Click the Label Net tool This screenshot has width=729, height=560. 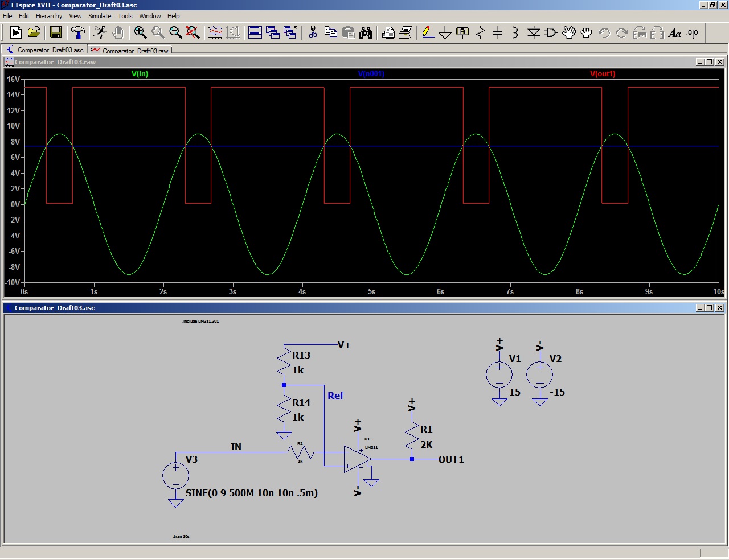(462, 32)
